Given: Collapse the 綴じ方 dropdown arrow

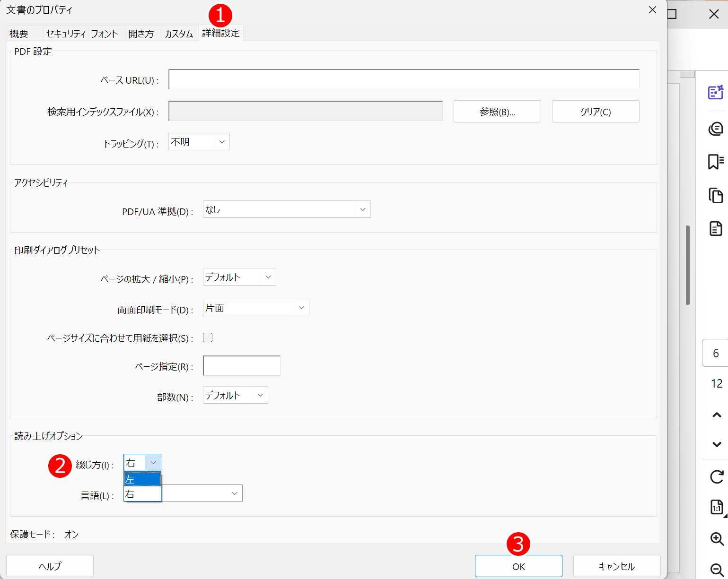Looking at the screenshot, I should 153,463.
